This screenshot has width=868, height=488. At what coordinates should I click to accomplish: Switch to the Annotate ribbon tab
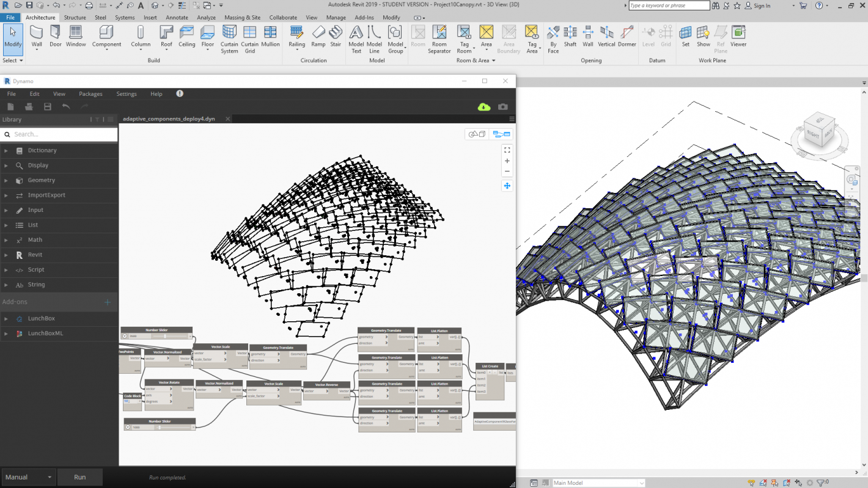point(177,18)
